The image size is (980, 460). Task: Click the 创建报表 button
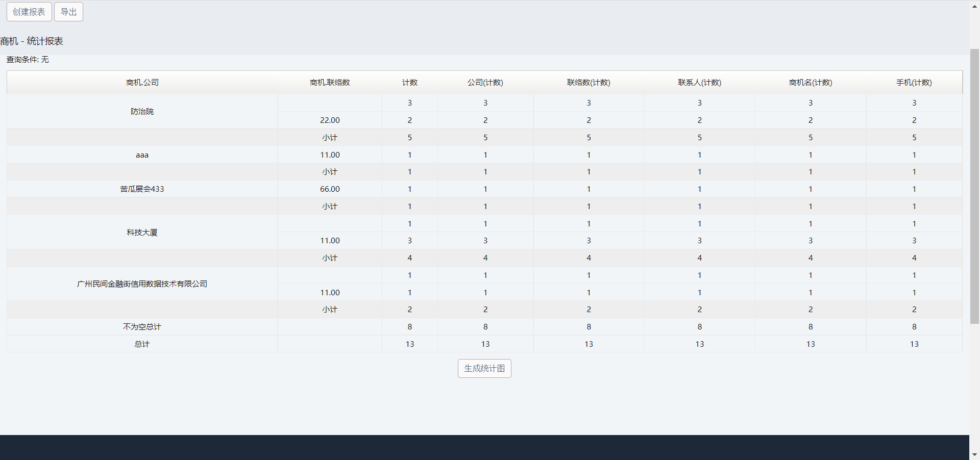click(x=29, y=12)
